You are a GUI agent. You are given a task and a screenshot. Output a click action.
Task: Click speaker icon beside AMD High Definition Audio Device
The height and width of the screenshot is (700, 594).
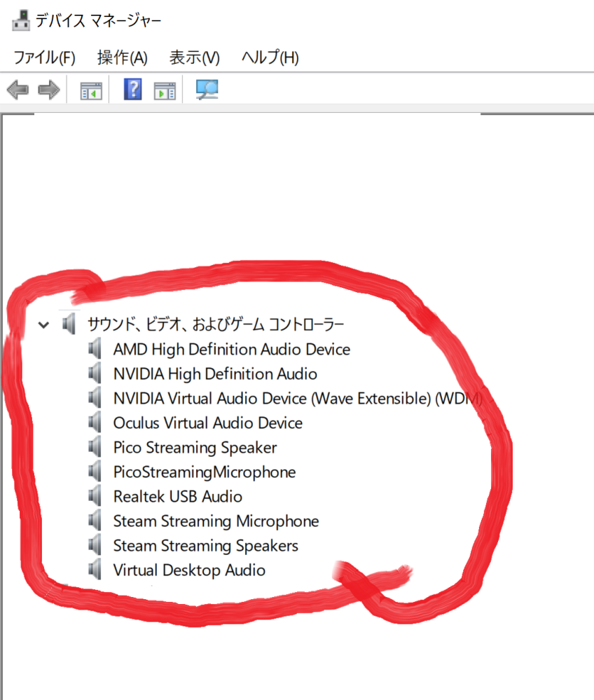click(x=95, y=349)
